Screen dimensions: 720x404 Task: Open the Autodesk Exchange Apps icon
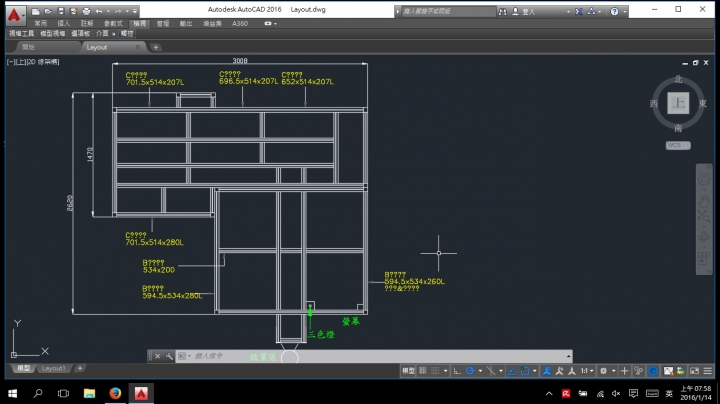coord(579,11)
